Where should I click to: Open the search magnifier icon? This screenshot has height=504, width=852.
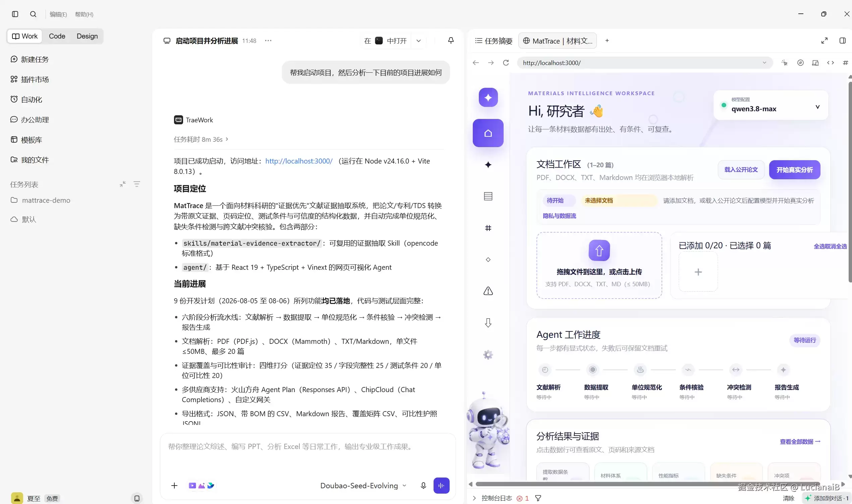point(33,14)
